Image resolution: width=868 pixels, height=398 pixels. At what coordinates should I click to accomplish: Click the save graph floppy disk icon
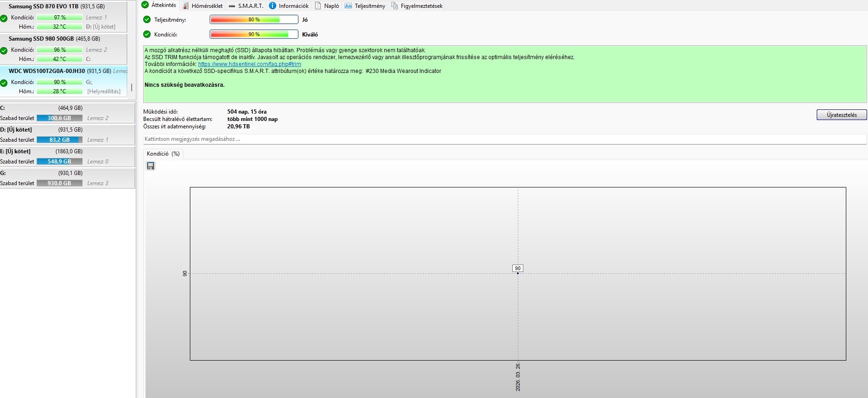tap(151, 166)
